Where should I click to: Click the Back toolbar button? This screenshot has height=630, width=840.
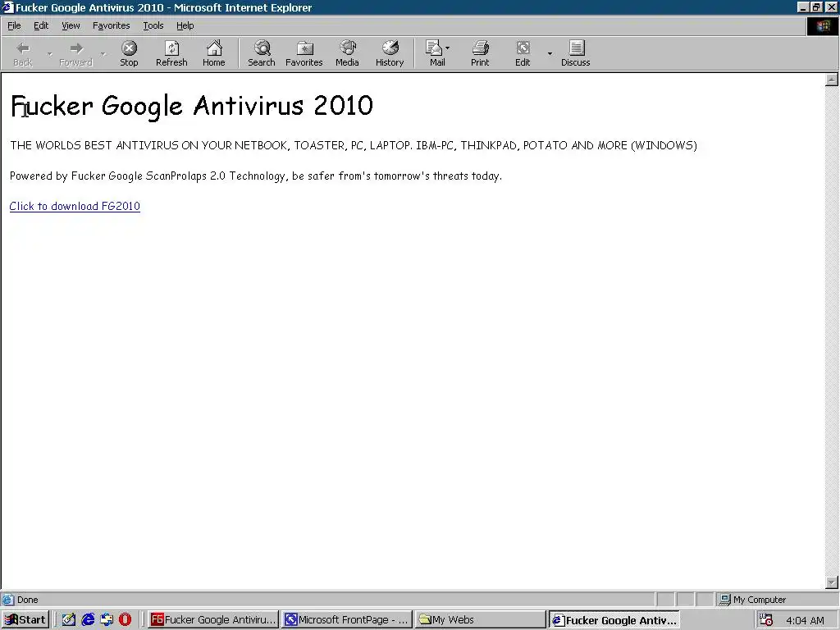coord(22,53)
